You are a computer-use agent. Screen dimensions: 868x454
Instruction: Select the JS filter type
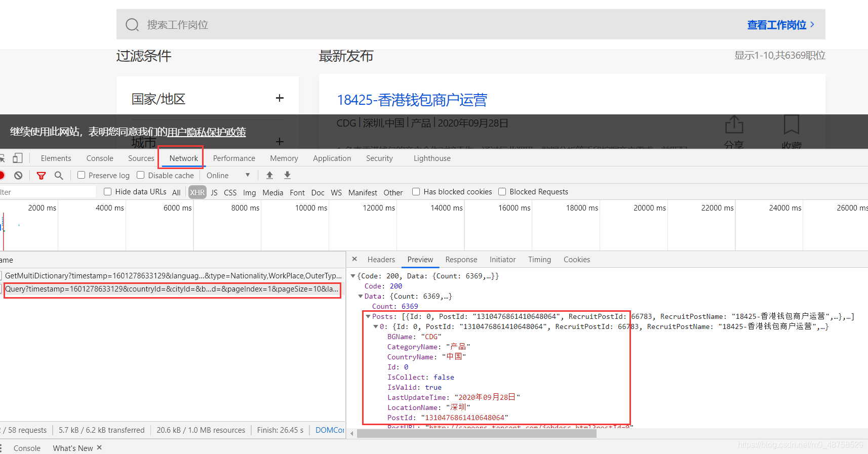214,192
